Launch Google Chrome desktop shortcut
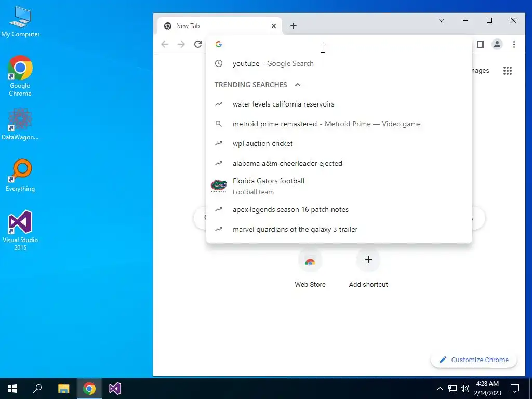The height and width of the screenshot is (399, 532). (20, 76)
